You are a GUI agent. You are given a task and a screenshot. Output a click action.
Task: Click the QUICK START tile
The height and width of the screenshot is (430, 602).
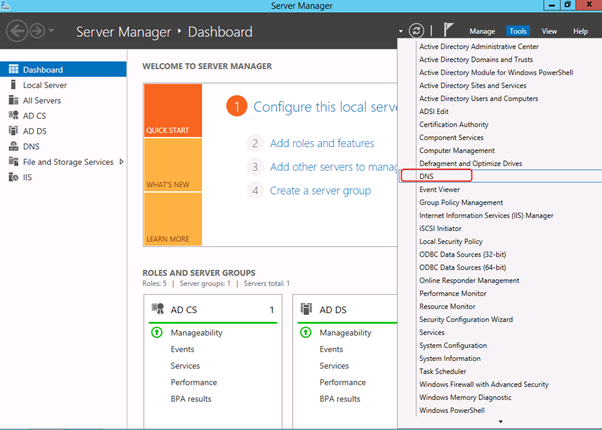click(x=173, y=110)
